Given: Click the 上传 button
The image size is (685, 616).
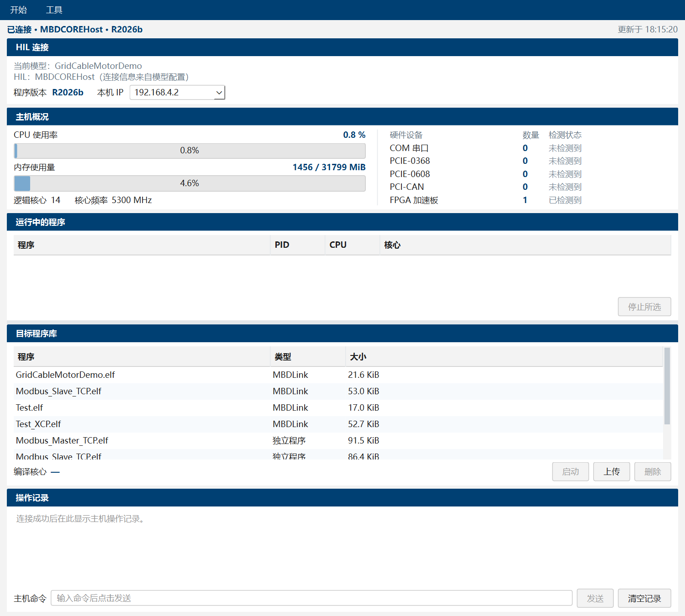Looking at the screenshot, I should pyautogui.click(x=611, y=472).
